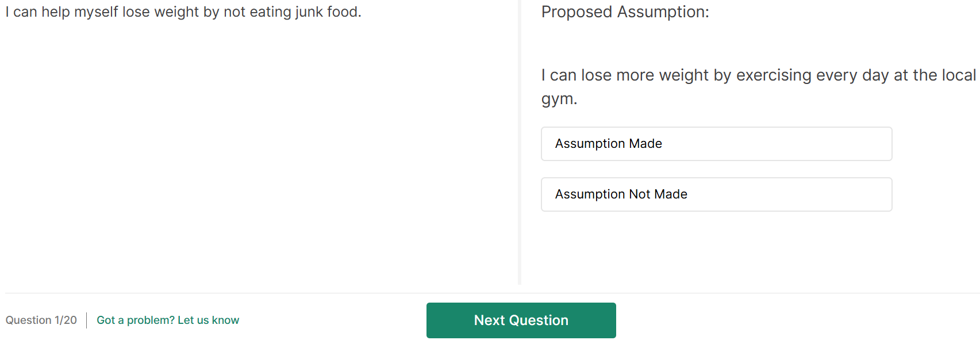Click the statement about not eating junk food
Screen dimensions: 980x340
point(183,12)
